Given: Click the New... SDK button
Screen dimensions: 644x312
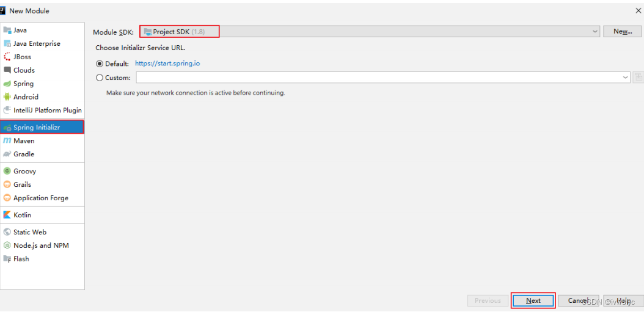Looking at the screenshot, I should tap(622, 31).
